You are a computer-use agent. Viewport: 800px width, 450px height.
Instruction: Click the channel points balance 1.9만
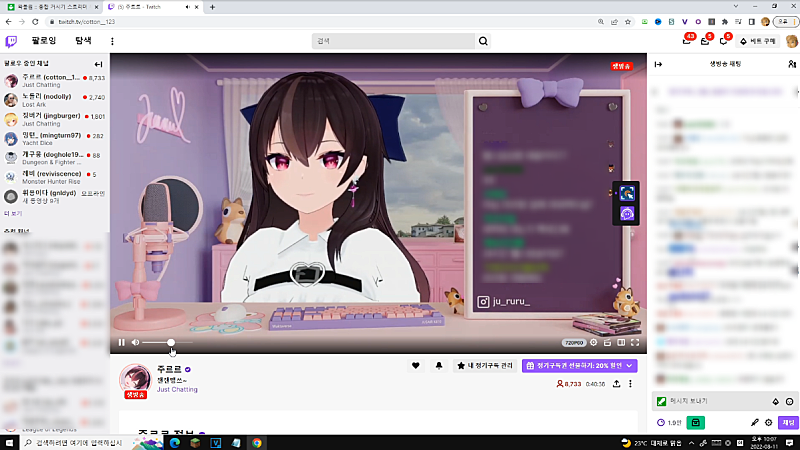point(669,422)
